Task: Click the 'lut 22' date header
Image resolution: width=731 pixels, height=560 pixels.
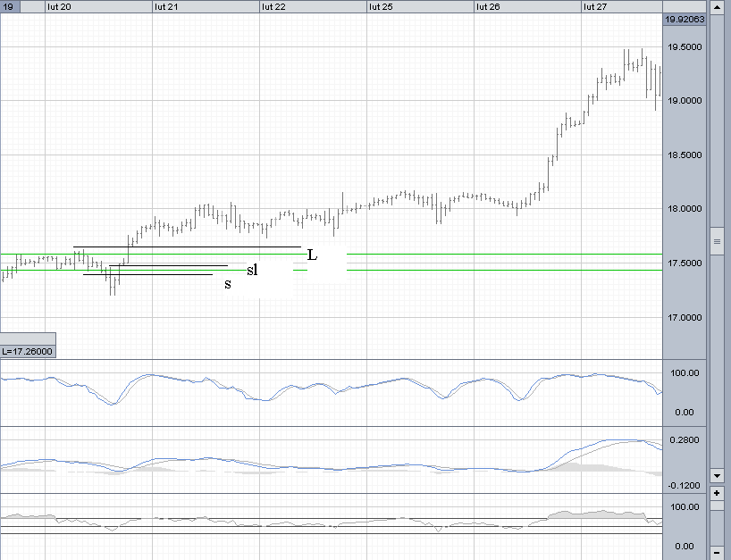Action: [273, 6]
